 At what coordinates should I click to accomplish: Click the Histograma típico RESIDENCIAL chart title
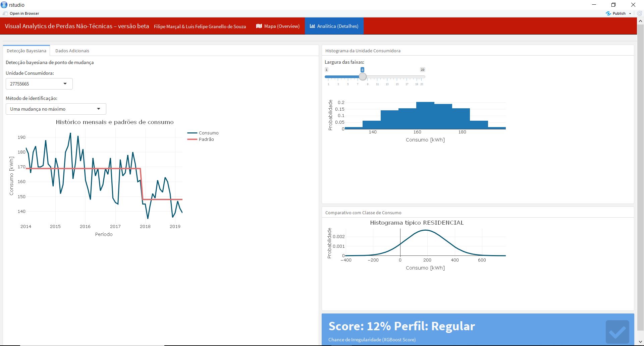417,223
